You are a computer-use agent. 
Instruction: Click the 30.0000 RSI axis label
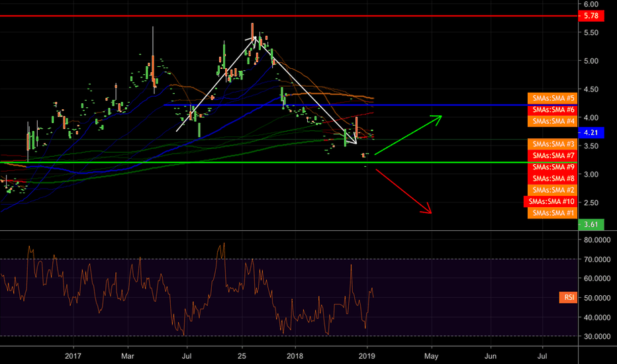tap(597, 336)
